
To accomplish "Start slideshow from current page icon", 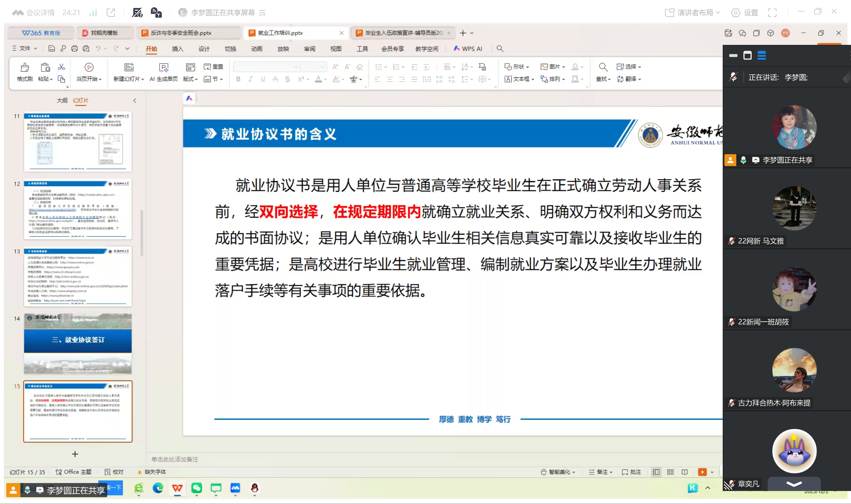I will (x=89, y=67).
